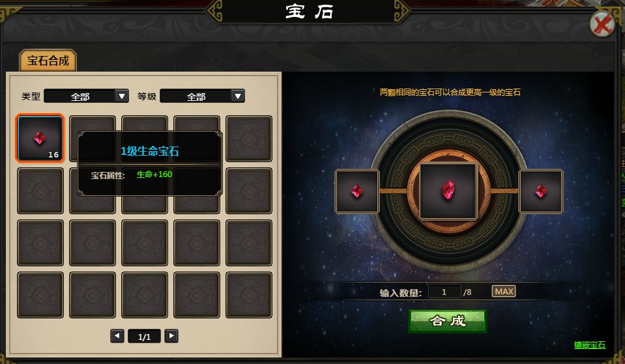Screen dimensions: 625x364
Task: Click the 类型 全部 combo box field
Action: tap(86, 96)
